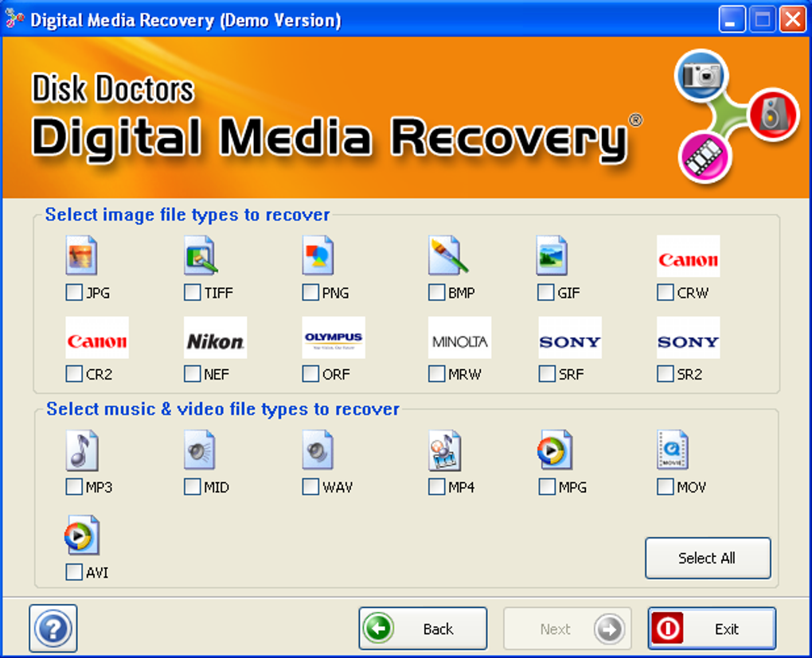Minimize the Digital Media Recovery window
The width and height of the screenshot is (812, 658).
(732, 20)
